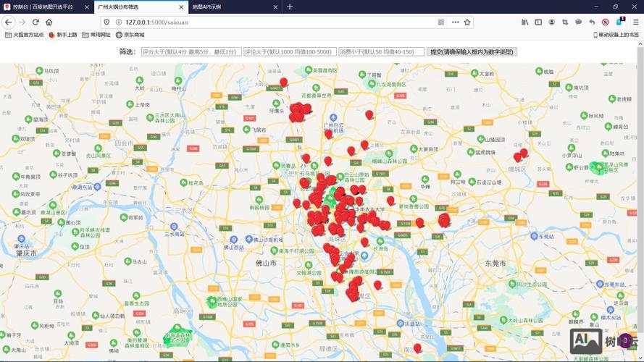Bookmark this page with the star icon
The width and height of the screenshot is (644, 362).
[467, 22]
